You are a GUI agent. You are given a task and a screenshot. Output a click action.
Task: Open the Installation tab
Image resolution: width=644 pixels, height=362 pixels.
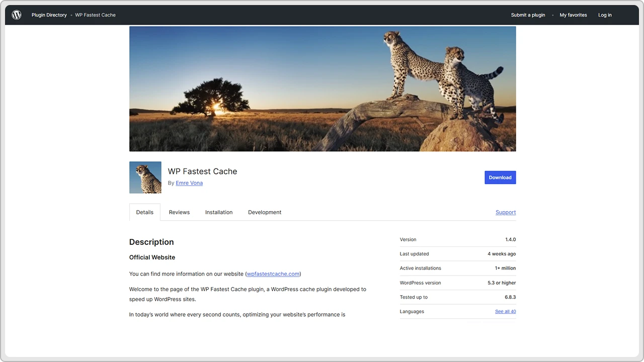click(219, 212)
